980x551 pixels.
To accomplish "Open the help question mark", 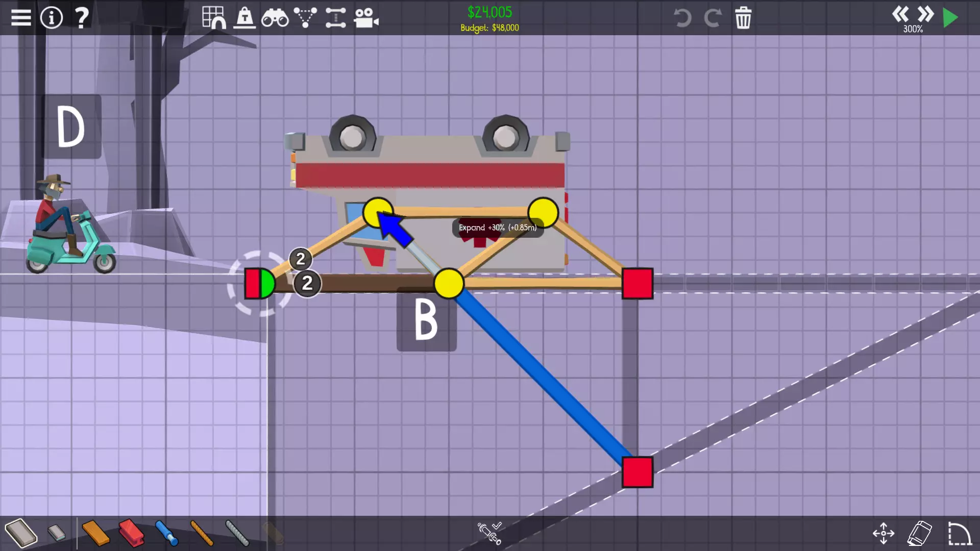I will tap(82, 18).
